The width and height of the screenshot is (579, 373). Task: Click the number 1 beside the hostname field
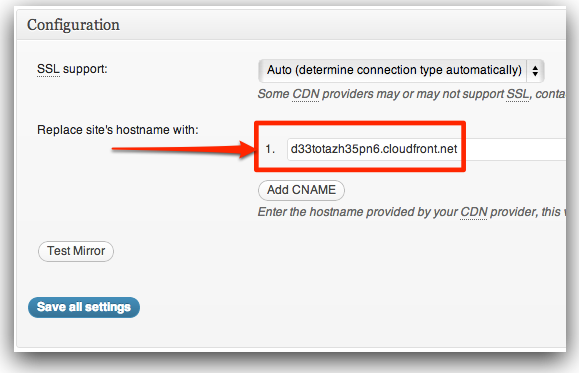pos(270,149)
